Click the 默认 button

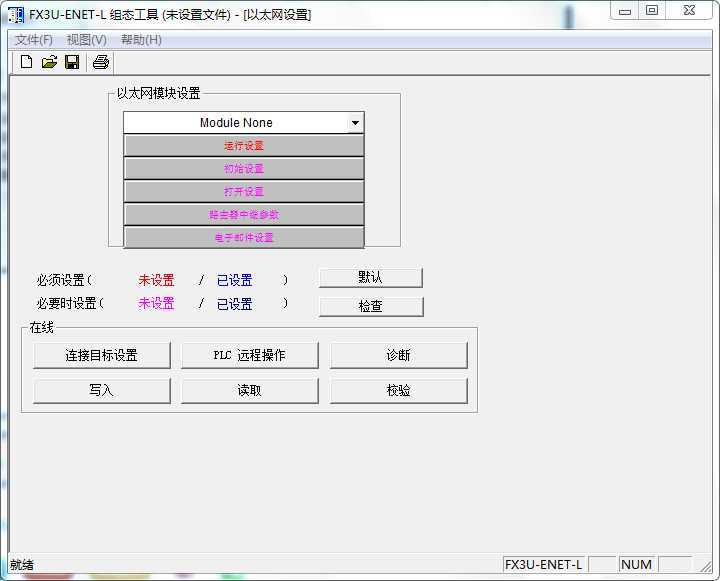click(370, 277)
